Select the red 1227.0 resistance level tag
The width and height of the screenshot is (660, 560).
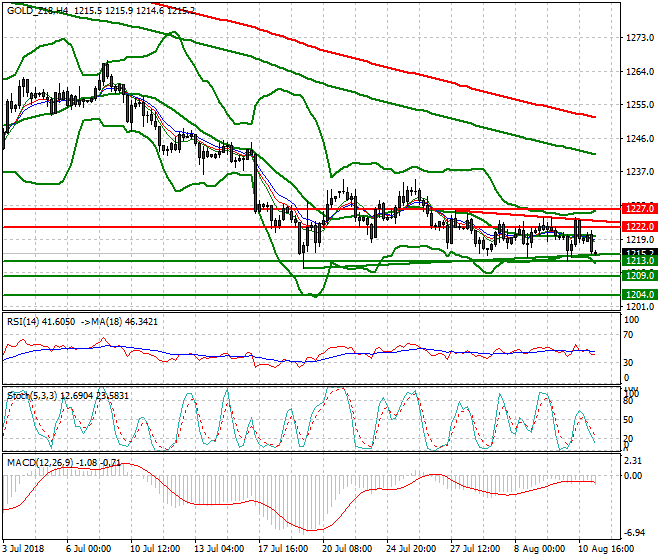pos(640,208)
